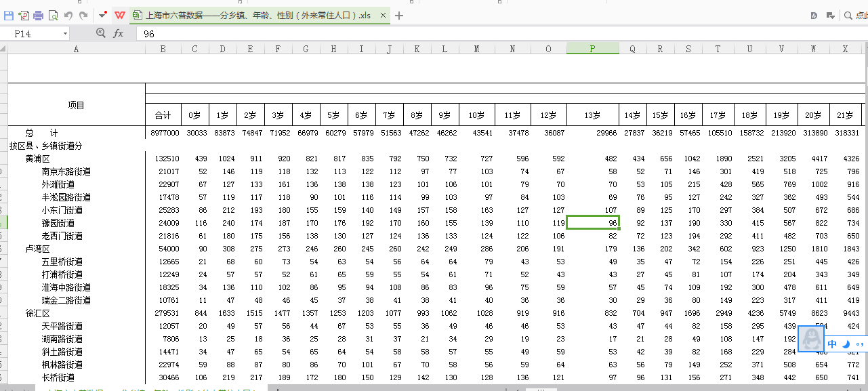Open the Name Box dropdown arrow
868x391 pixels.
pos(65,34)
